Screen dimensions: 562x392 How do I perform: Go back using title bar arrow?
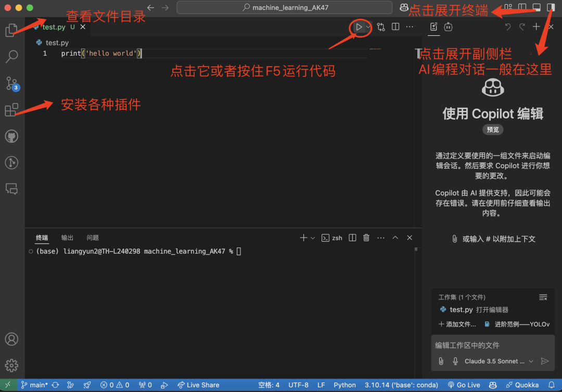tap(151, 7)
